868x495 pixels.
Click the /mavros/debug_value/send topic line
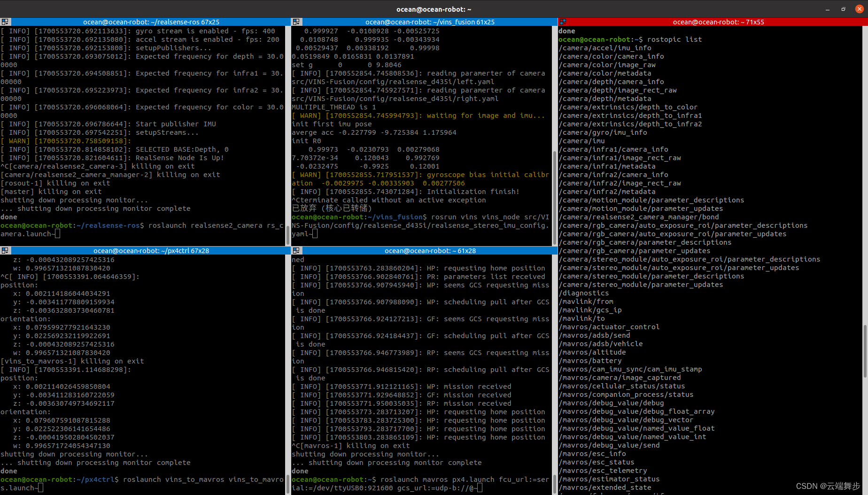pos(609,445)
